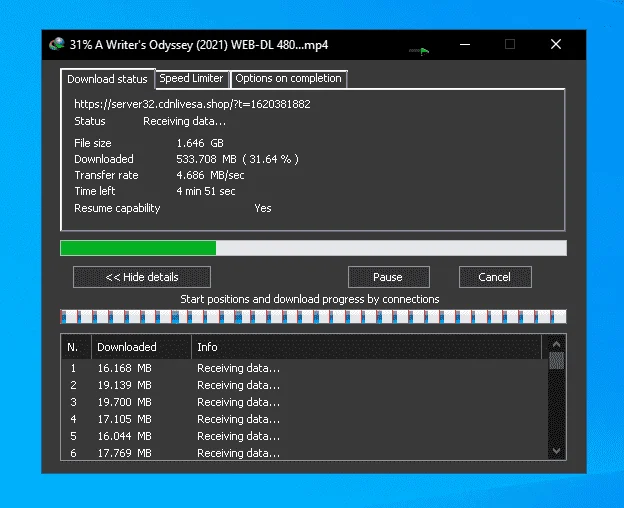Click the Resume capability Yes value
Image resolution: width=624 pixels, height=508 pixels.
pos(263,208)
